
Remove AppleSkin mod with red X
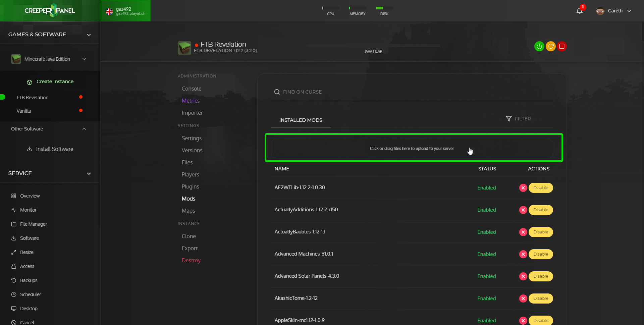(x=523, y=321)
